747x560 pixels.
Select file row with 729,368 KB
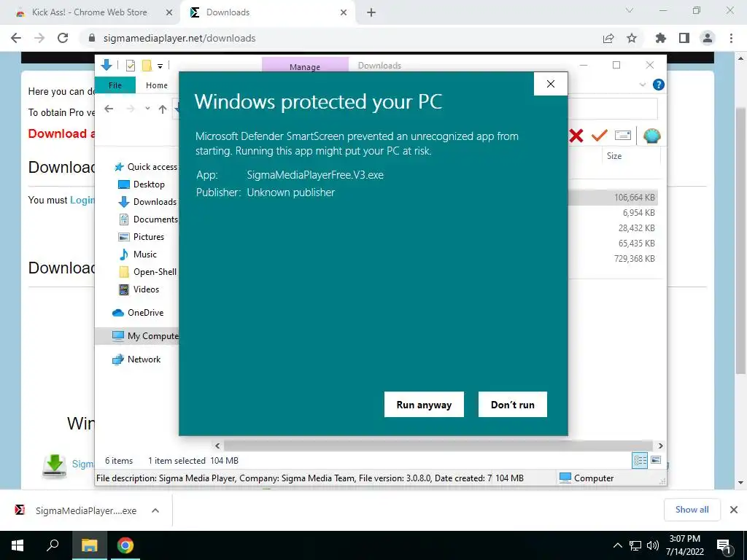[x=613, y=259]
